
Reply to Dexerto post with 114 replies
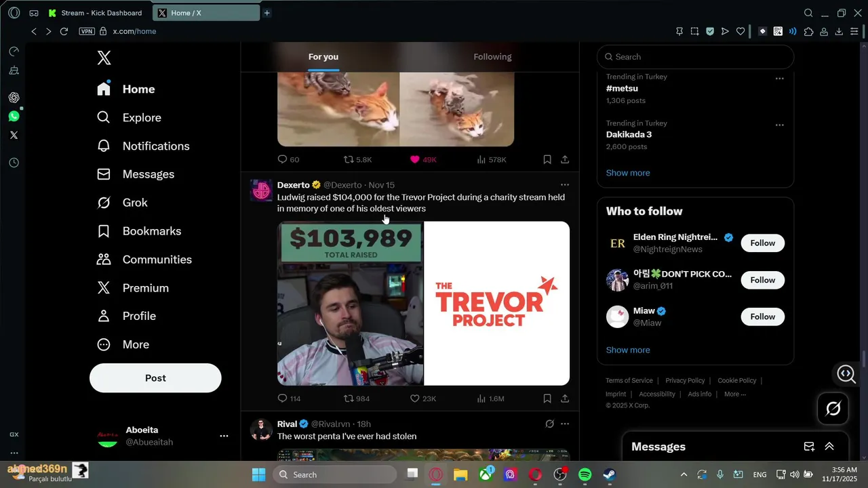pyautogui.click(x=289, y=399)
